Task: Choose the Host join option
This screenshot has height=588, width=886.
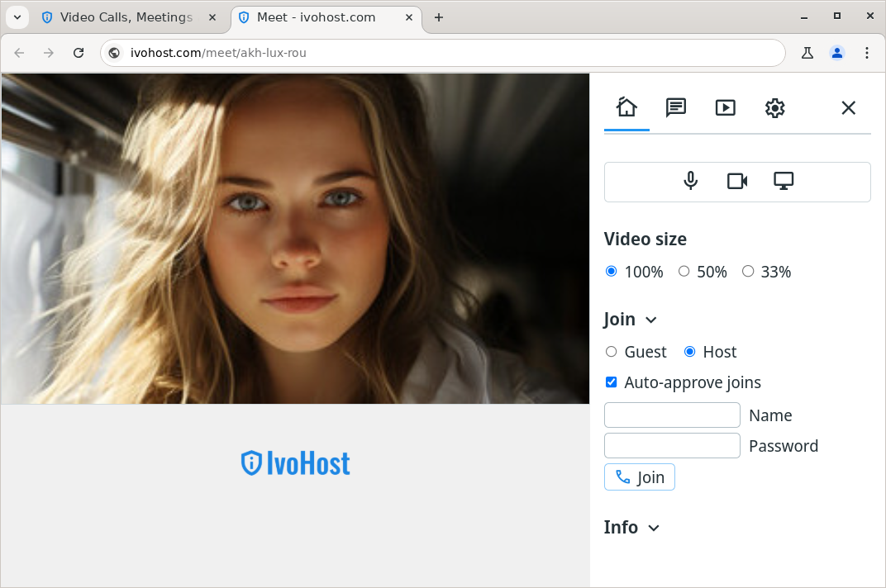Action: (689, 351)
